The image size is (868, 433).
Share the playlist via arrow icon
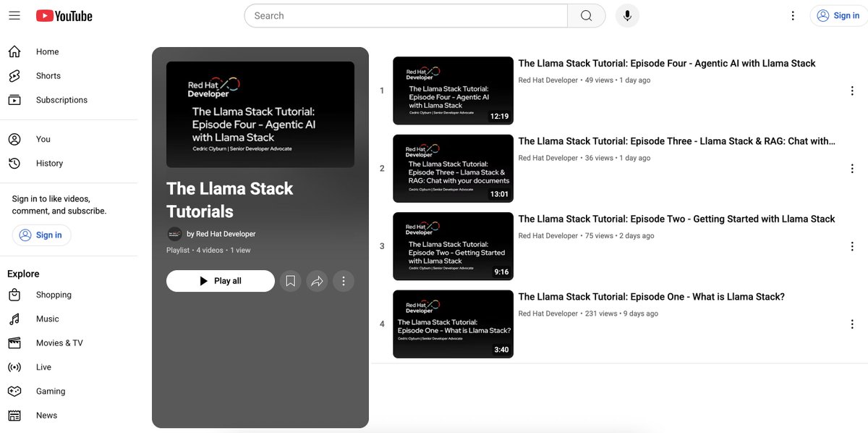click(317, 281)
